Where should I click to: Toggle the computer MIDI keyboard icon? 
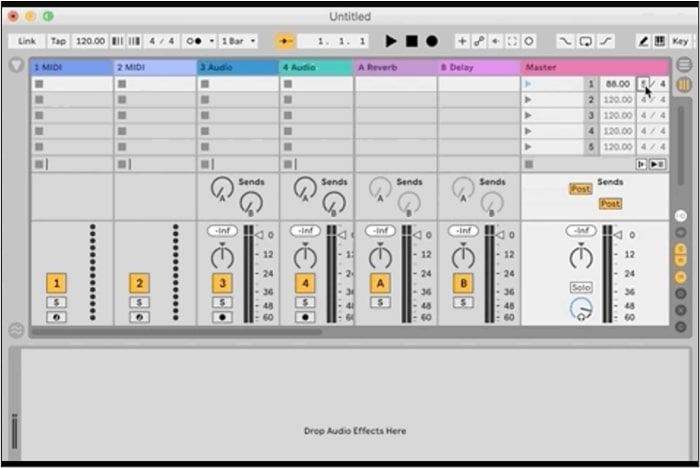pyautogui.click(x=660, y=41)
